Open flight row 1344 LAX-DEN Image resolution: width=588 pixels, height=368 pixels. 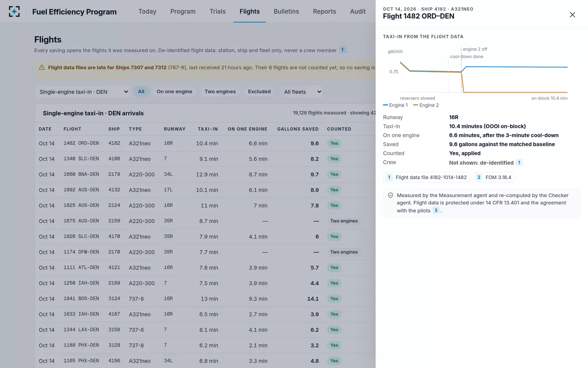click(205, 330)
